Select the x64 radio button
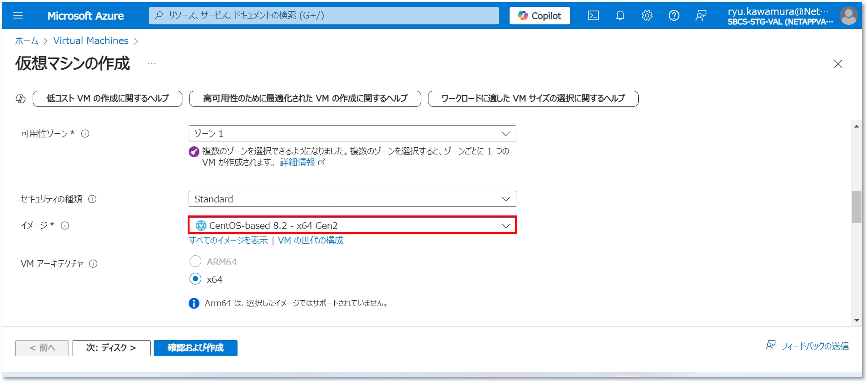This screenshot has height=383, width=868. coord(195,279)
